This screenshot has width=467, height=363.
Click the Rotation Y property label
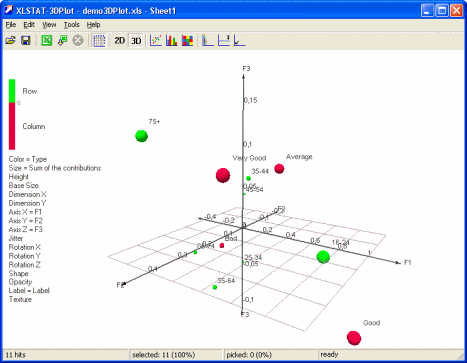[25, 256]
